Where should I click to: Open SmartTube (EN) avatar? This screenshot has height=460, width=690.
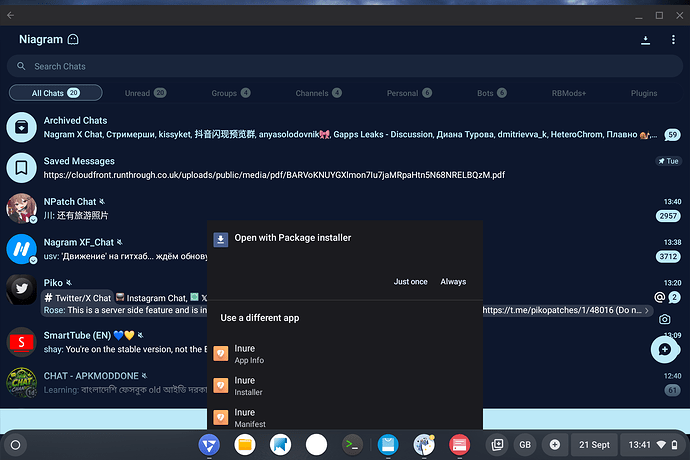tap(21, 342)
